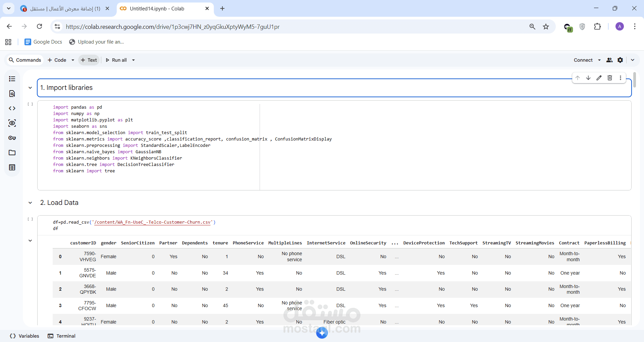Click the Telco-Customer-Churn.csv file path link

[153, 222]
